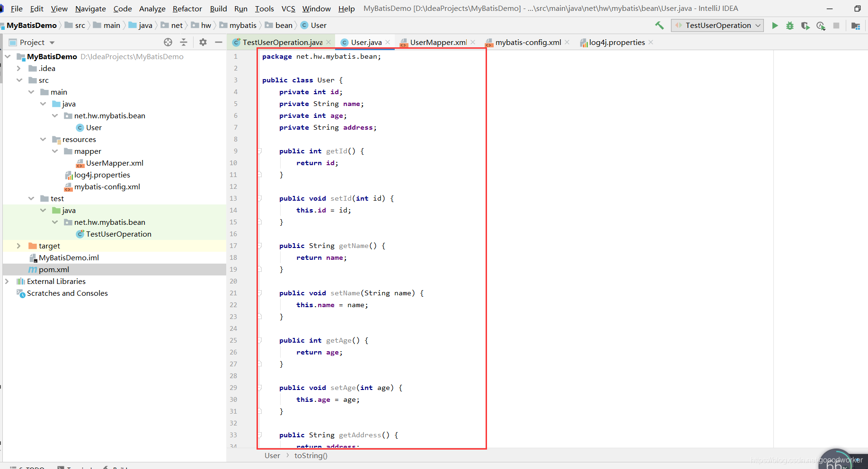This screenshot has width=868, height=469.
Task: Click bean breadcrumb in navigation bar
Action: point(283,25)
